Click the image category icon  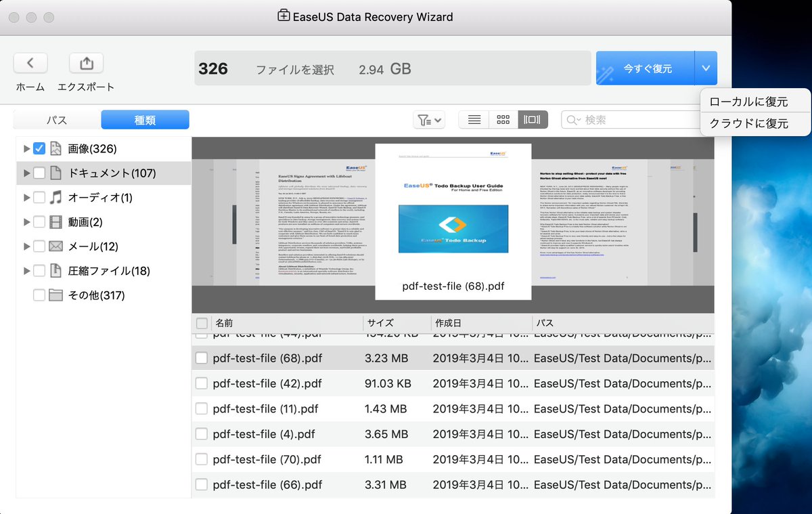(x=55, y=148)
